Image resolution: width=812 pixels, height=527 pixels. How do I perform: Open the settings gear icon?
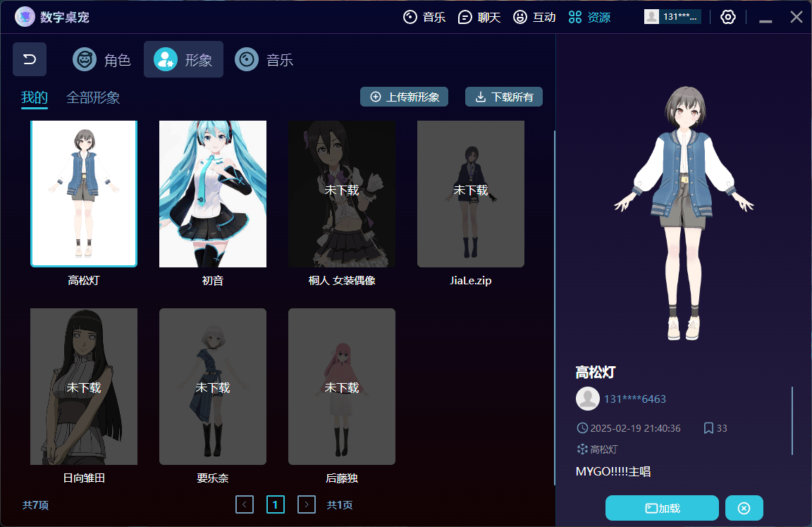tap(728, 17)
